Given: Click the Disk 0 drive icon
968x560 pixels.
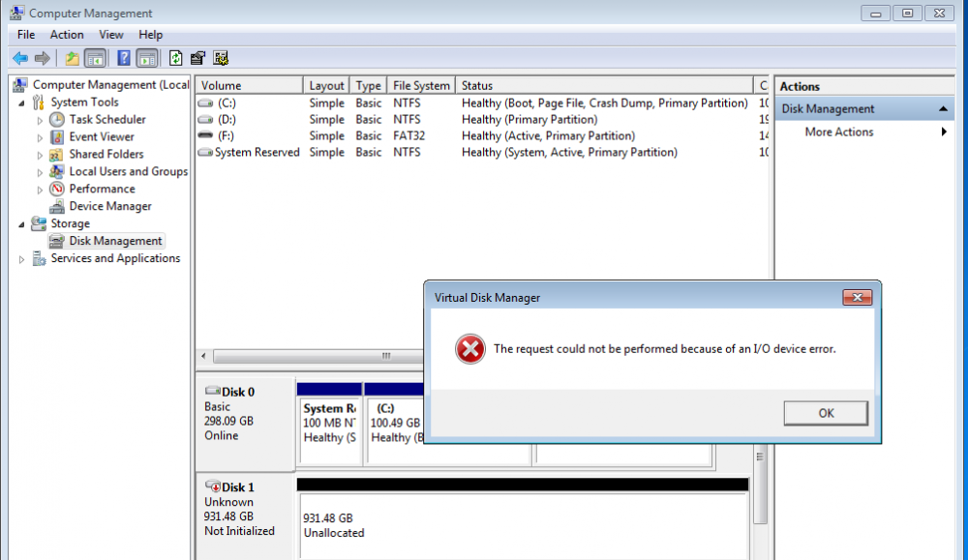Looking at the screenshot, I should (213, 391).
